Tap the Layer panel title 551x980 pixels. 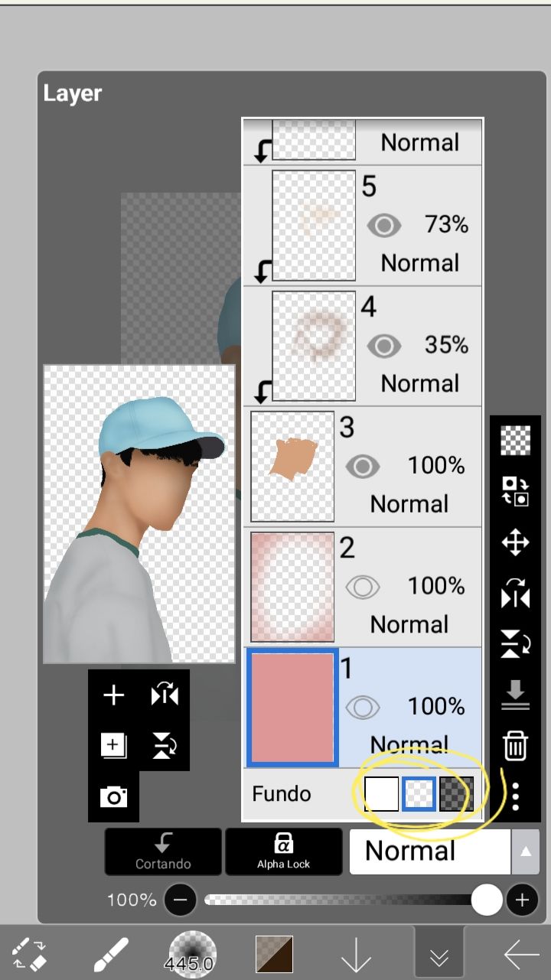(x=72, y=94)
